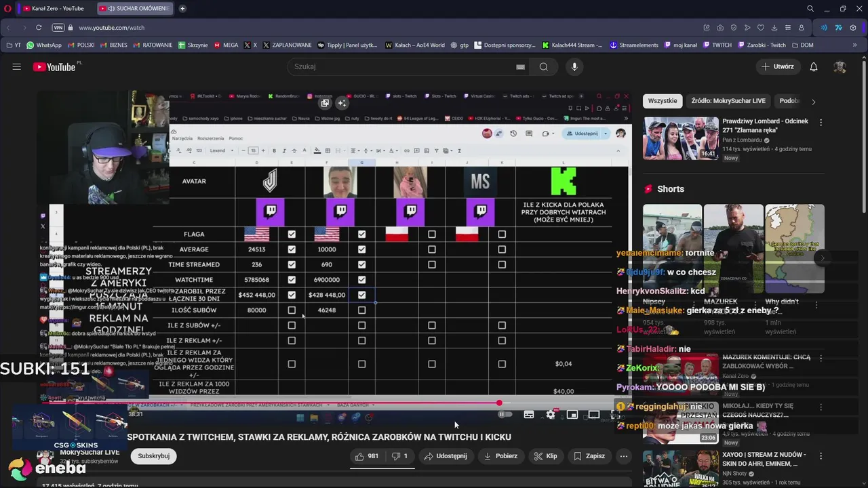
Task: Open the BIZNES bookmarks folder
Action: point(114,45)
